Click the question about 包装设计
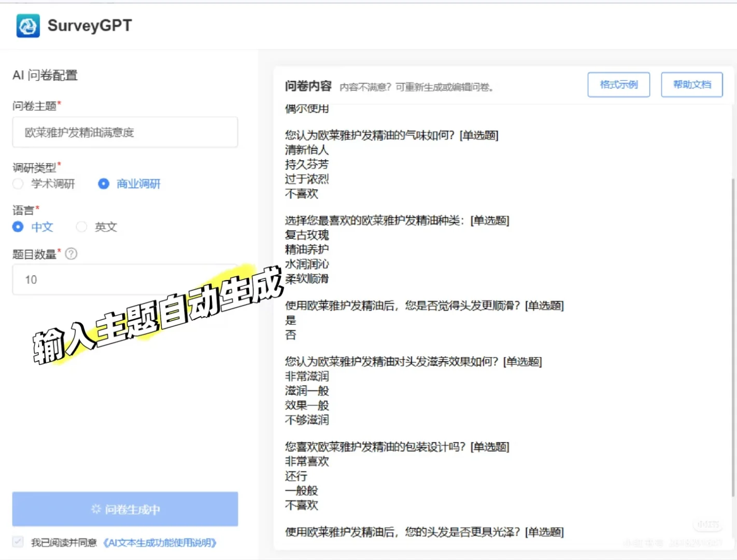 [x=397, y=446]
